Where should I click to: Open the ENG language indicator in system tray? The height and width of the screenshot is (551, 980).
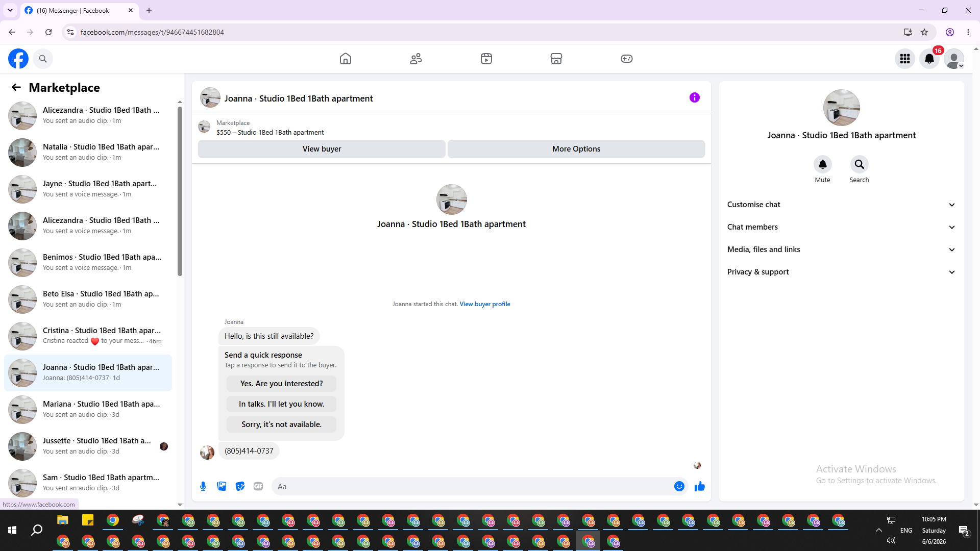(x=906, y=531)
